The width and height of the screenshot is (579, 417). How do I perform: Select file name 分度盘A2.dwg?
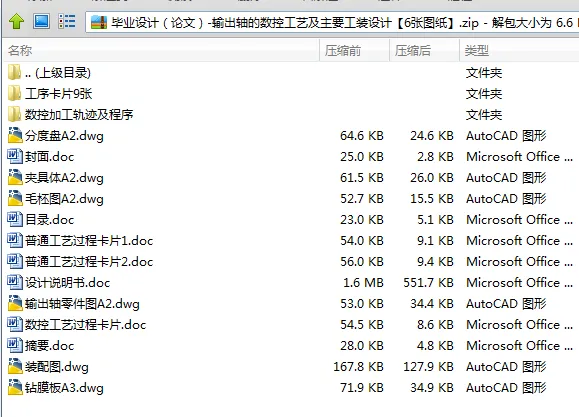click(64, 136)
